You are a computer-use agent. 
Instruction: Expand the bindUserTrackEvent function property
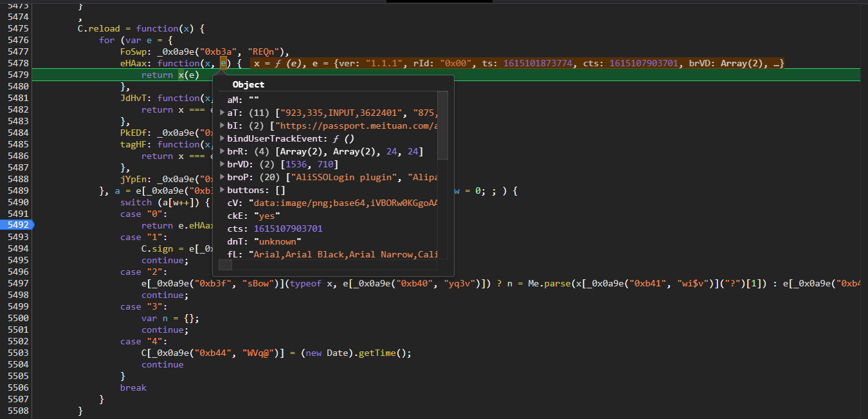click(x=222, y=138)
